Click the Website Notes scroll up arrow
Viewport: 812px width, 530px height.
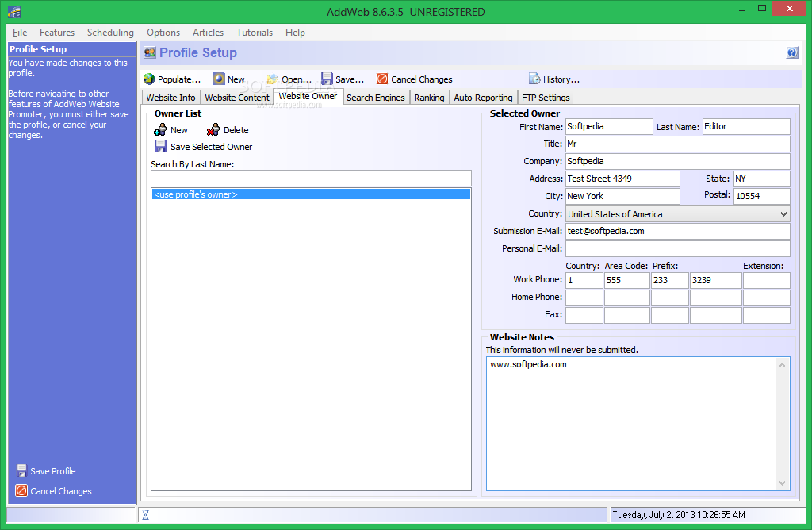click(x=782, y=365)
